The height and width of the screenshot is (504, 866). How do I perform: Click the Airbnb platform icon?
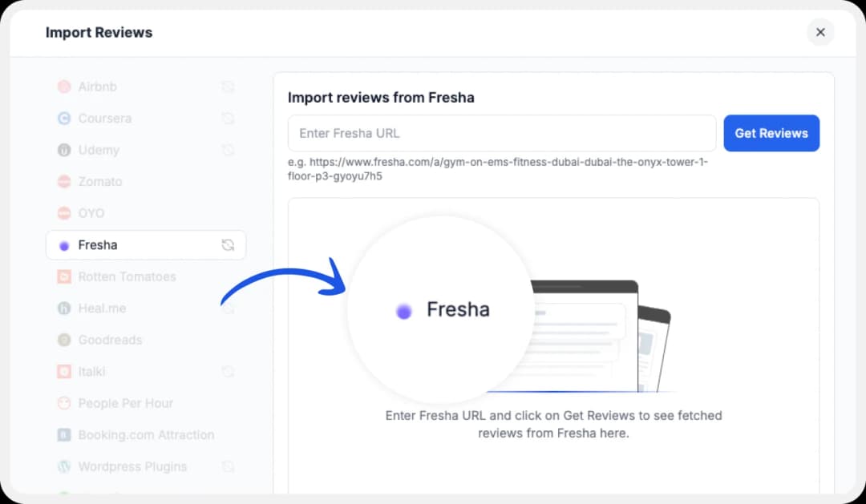click(63, 87)
